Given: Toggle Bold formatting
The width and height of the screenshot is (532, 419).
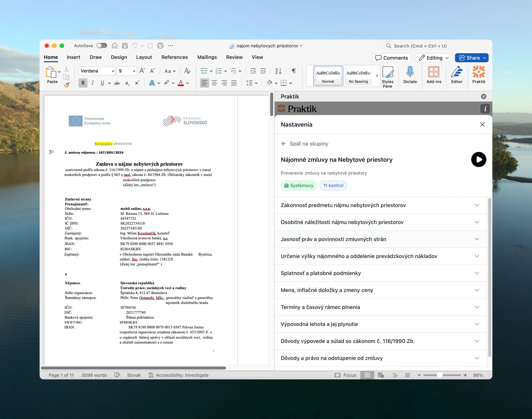Looking at the screenshot, I should pos(83,83).
